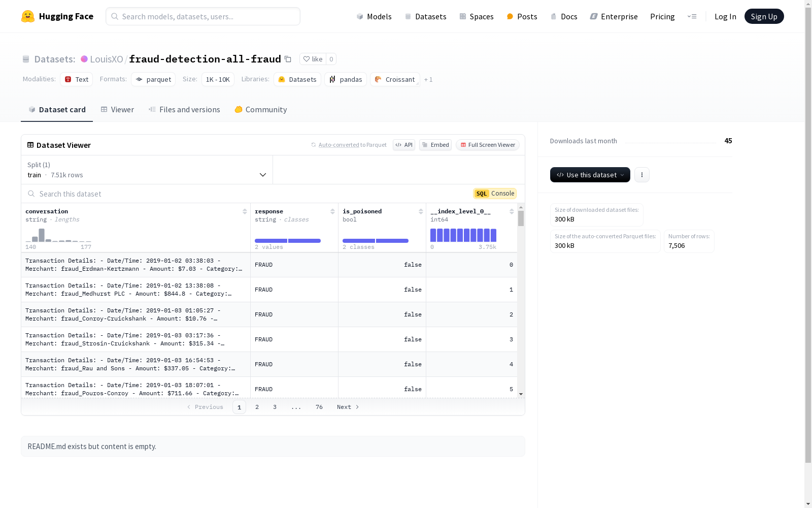
Task: Open the Community tab
Action: [x=261, y=110]
